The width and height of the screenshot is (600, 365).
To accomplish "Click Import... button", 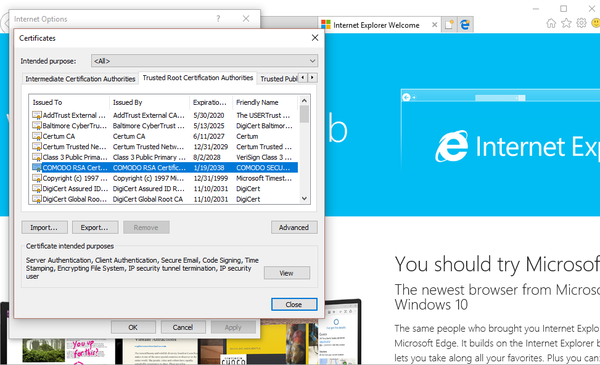I will point(44,227).
